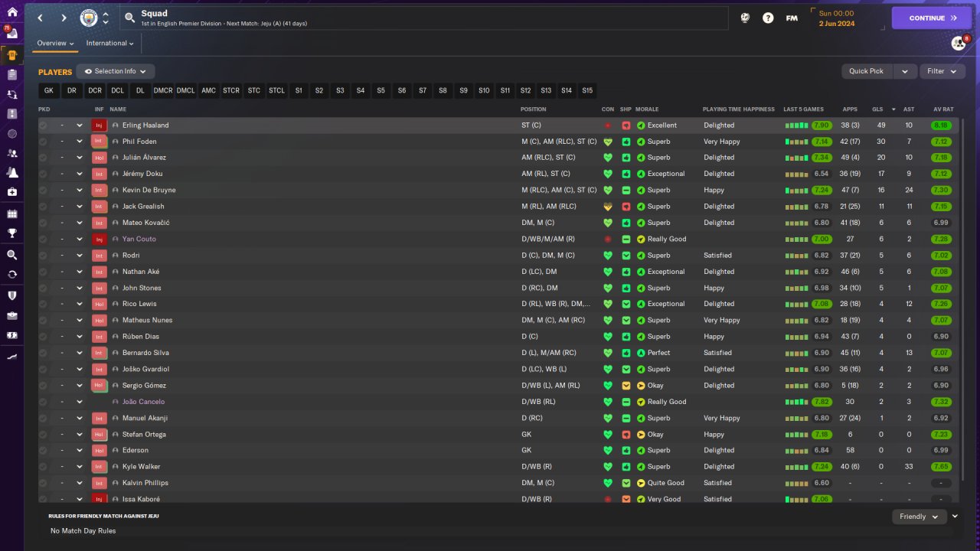Click the Hol status badge for Julián Álvarez

(x=99, y=158)
